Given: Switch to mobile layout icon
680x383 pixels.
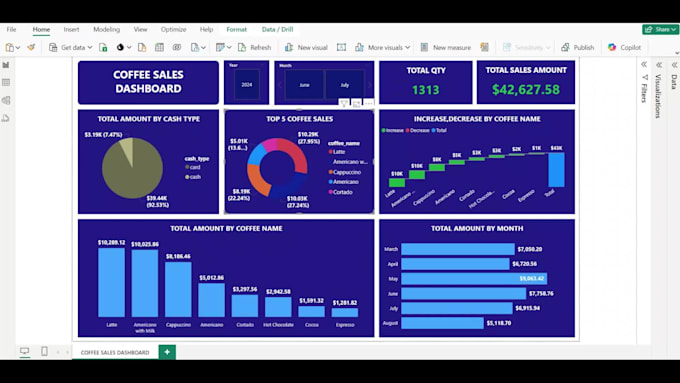Looking at the screenshot, I should point(44,351).
